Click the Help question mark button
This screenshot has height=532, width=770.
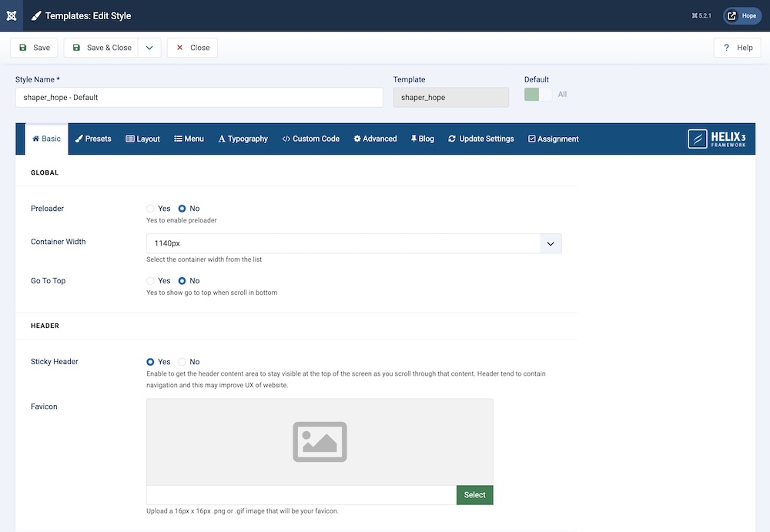point(737,48)
